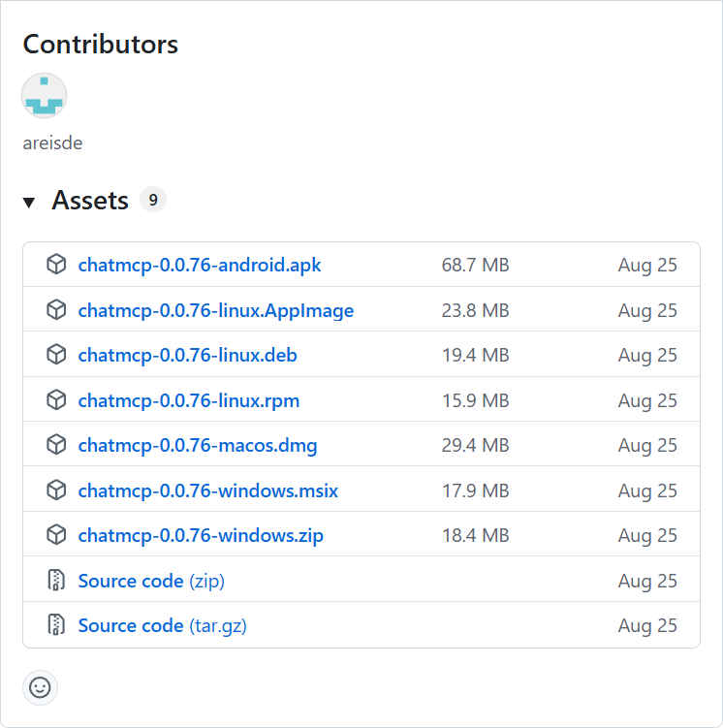Viewport: 723px width, 728px height.
Task: Download Source code (zip) archive
Action: (x=150, y=581)
